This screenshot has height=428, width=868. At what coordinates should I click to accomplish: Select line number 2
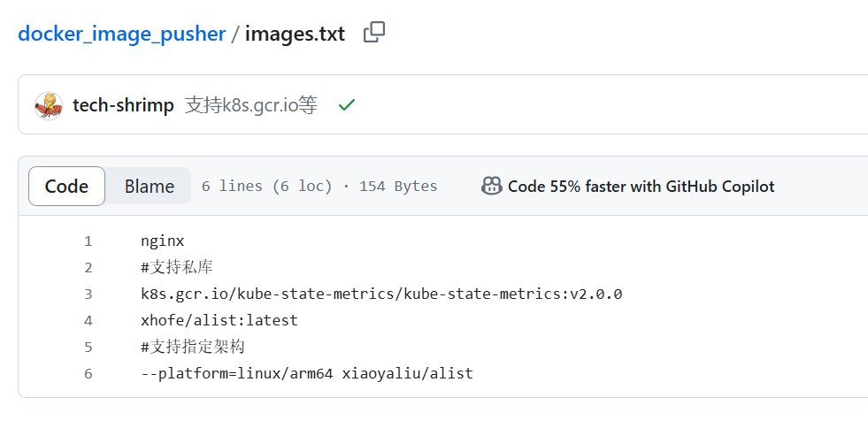click(88, 268)
